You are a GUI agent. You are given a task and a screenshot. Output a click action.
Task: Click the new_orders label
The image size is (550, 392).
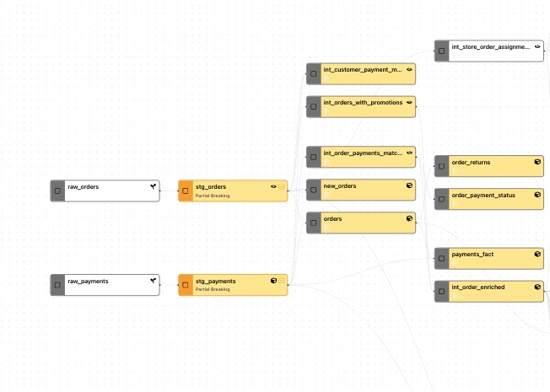(x=340, y=185)
